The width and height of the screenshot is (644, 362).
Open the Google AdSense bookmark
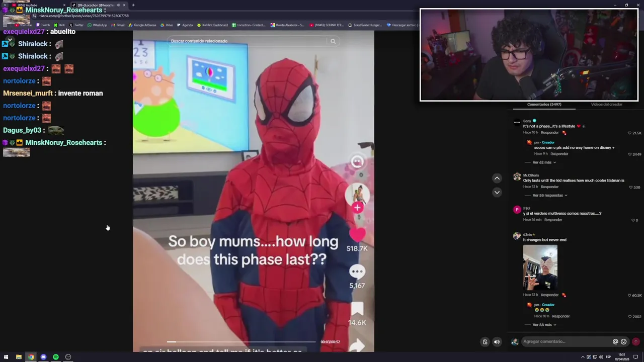[x=142, y=25]
